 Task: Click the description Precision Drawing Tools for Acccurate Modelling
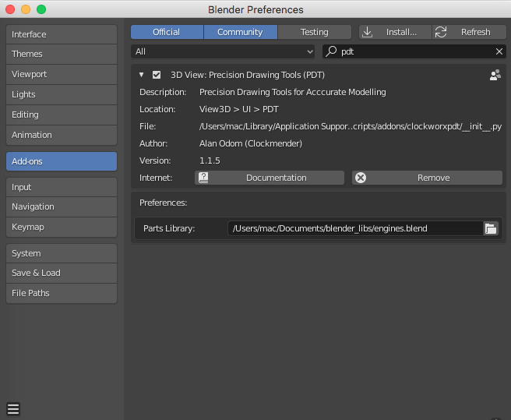pos(293,92)
